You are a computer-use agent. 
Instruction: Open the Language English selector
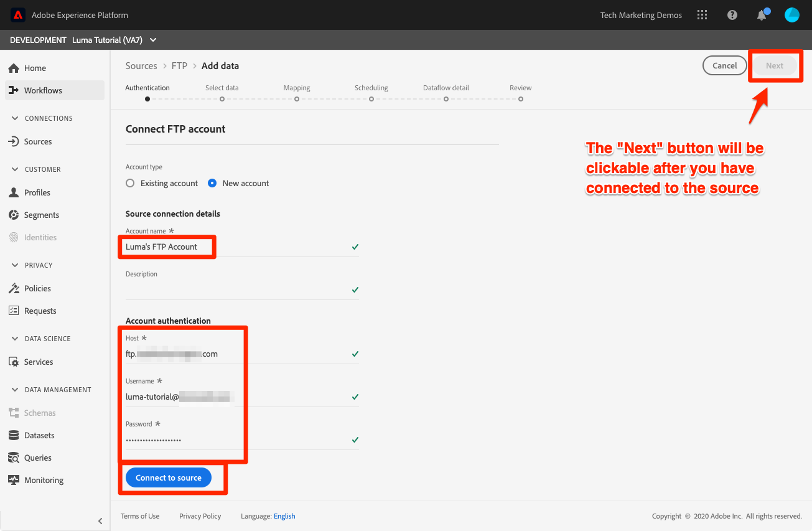(x=284, y=516)
